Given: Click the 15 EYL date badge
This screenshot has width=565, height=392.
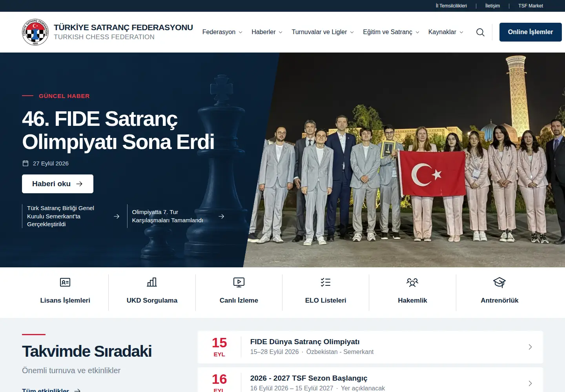Looking at the screenshot, I should pyautogui.click(x=219, y=347).
